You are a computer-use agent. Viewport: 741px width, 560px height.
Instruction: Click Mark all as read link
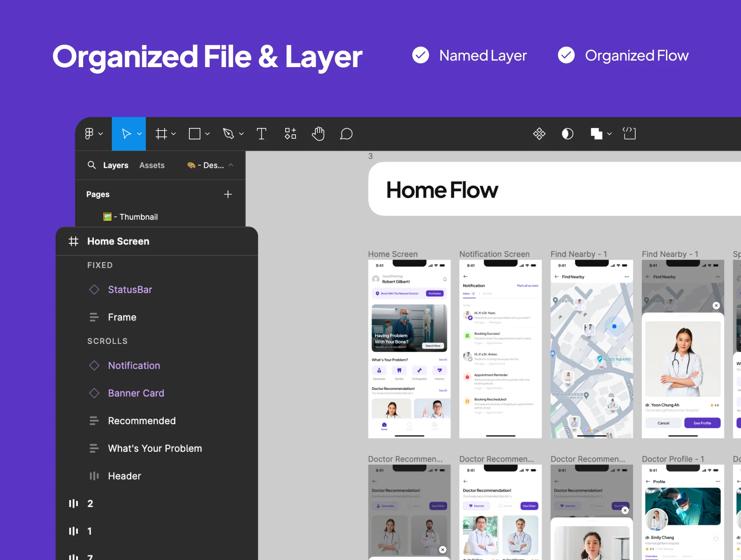pyautogui.click(x=527, y=286)
